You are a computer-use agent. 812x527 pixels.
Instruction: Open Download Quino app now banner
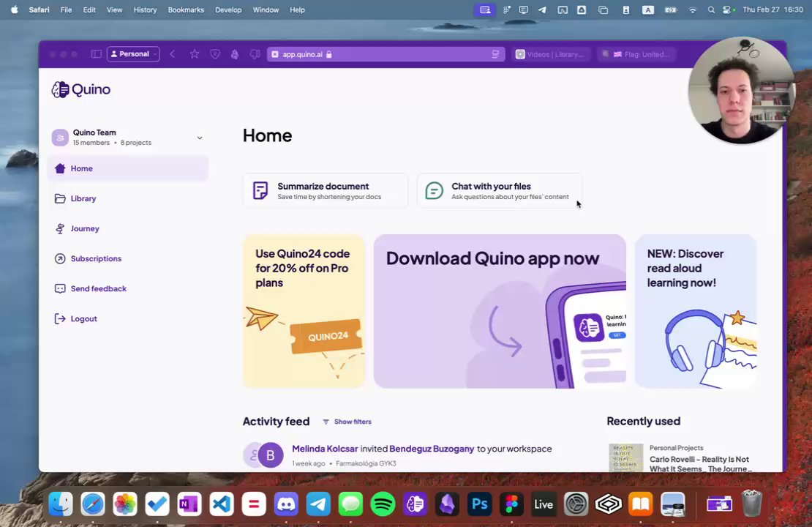click(500, 311)
